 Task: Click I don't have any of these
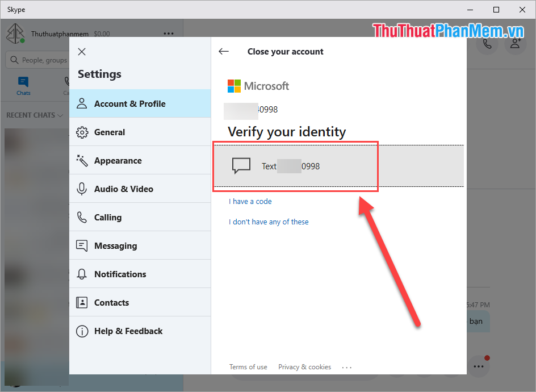coord(269,222)
